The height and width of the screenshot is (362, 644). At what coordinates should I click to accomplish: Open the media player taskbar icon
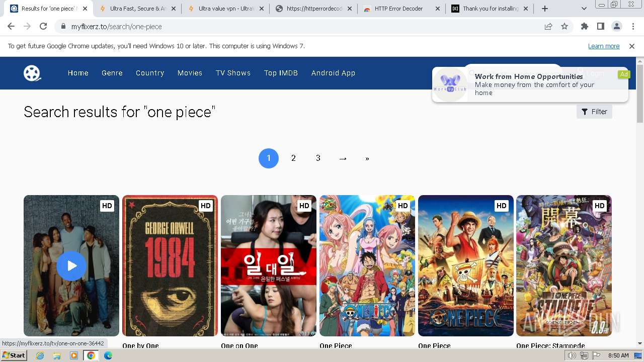click(x=74, y=355)
